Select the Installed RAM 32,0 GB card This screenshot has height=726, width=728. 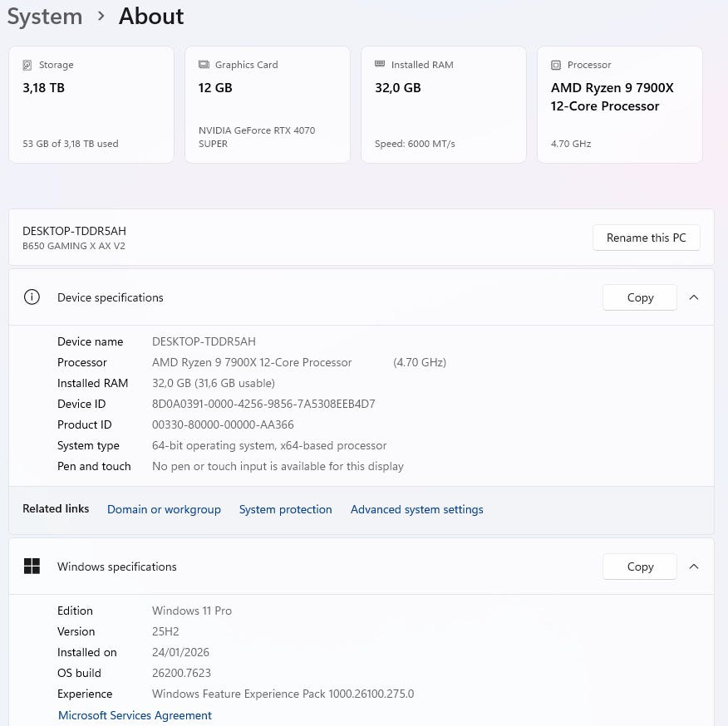(444, 104)
